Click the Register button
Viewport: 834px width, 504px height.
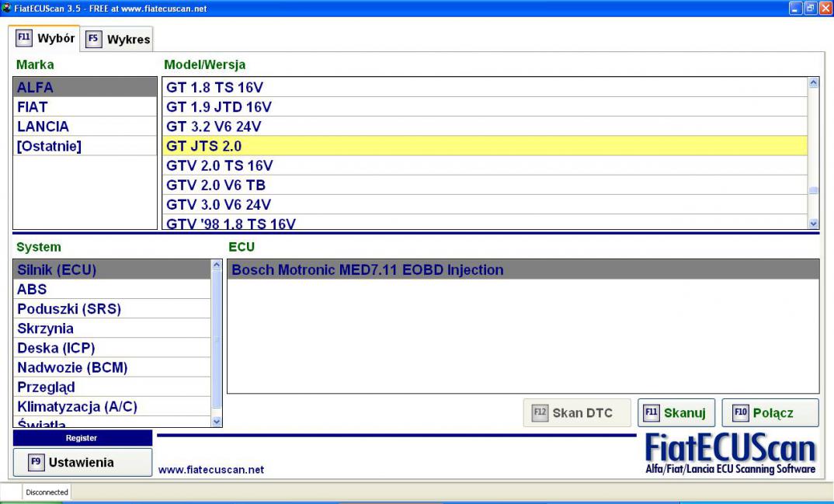(x=82, y=438)
